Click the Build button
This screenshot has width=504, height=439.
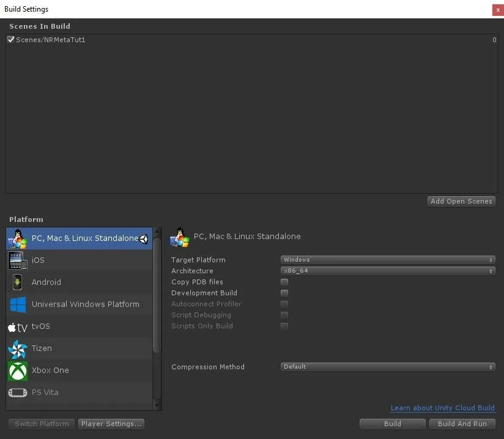393,424
